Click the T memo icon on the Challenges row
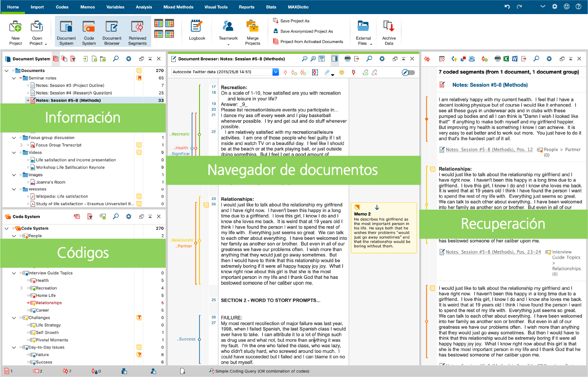This screenshot has width=588, height=377. click(x=139, y=318)
